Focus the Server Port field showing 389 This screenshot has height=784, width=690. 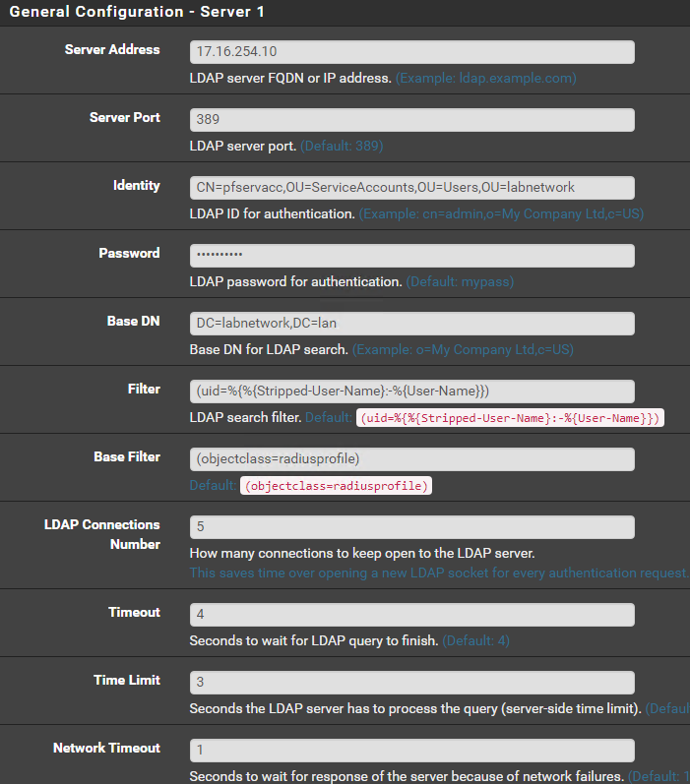tap(411, 120)
